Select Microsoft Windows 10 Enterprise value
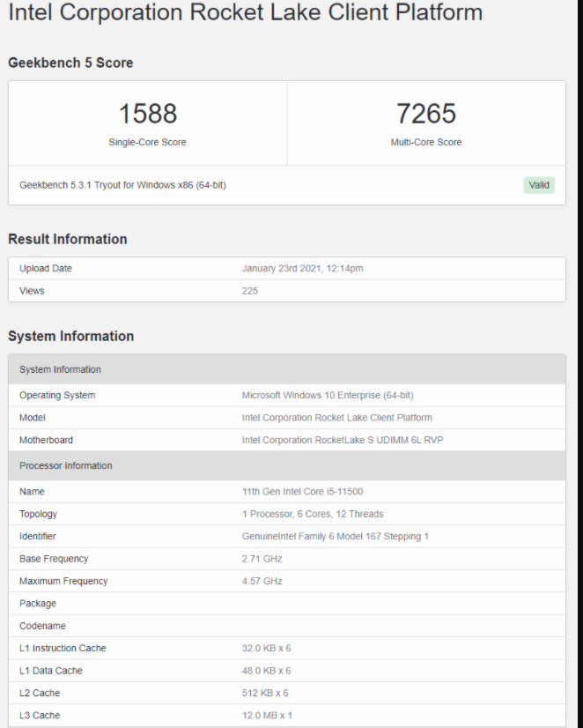 click(x=328, y=395)
